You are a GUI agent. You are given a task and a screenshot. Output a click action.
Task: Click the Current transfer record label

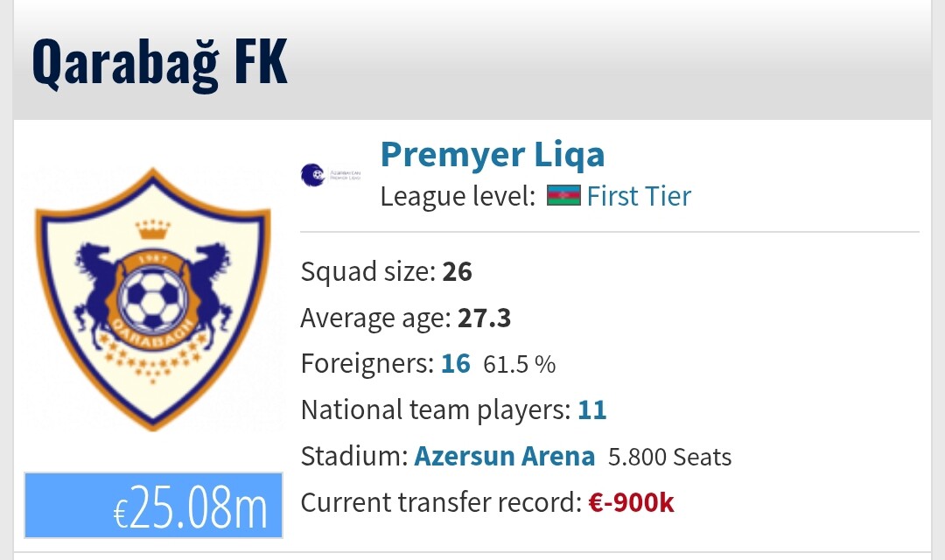(x=441, y=502)
